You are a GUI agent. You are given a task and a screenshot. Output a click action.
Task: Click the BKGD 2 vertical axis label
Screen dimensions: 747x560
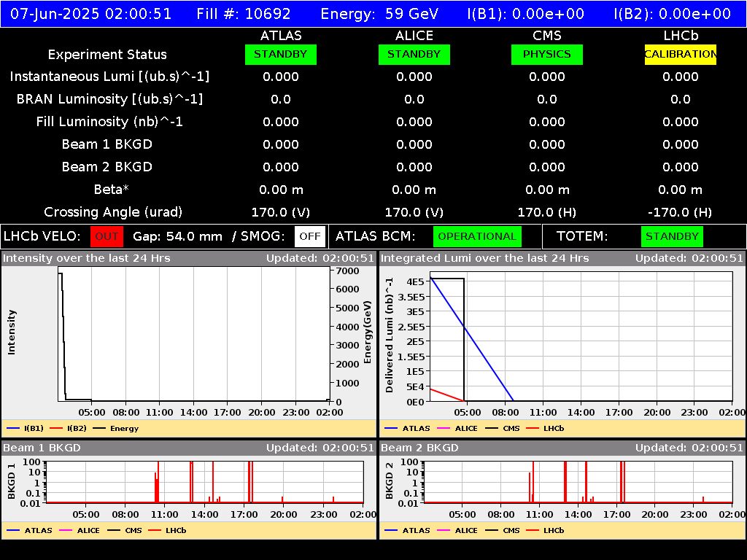tap(390, 481)
